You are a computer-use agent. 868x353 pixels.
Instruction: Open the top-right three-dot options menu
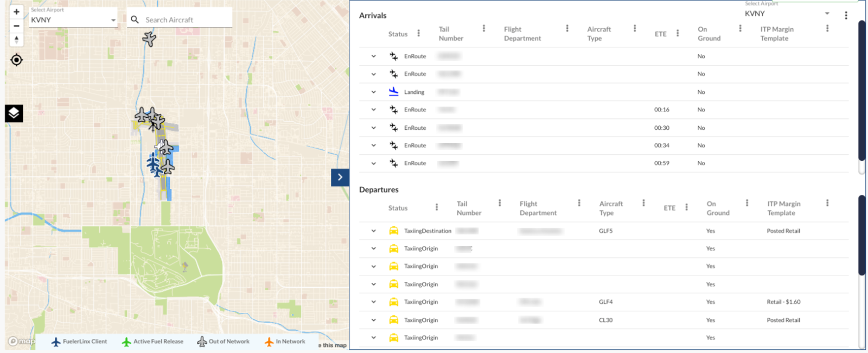coord(846,15)
